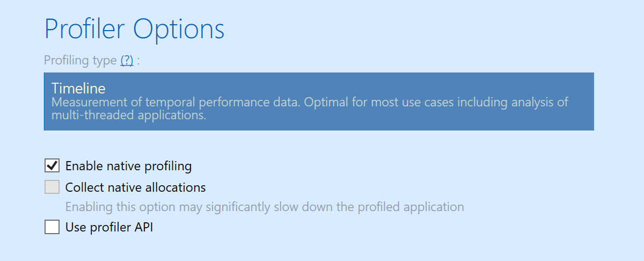Uncheck the Enable native profiling checkbox

click(52, 166)
